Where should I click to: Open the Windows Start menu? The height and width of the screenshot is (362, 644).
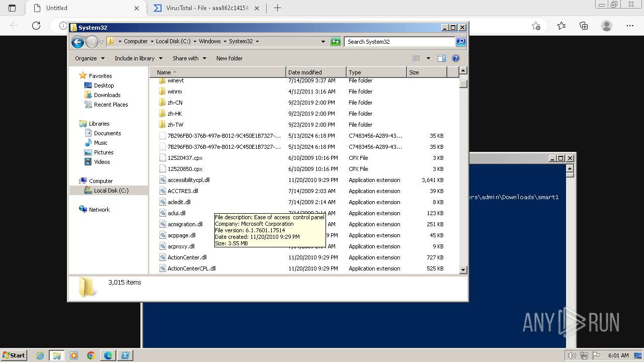[x=14, y=355]
